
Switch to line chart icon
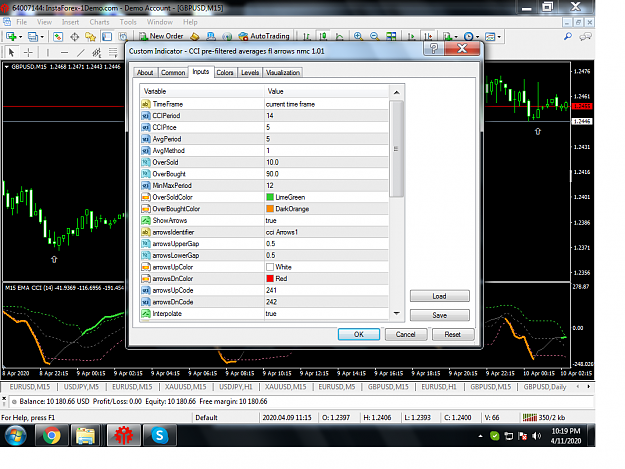click(340, 37)
